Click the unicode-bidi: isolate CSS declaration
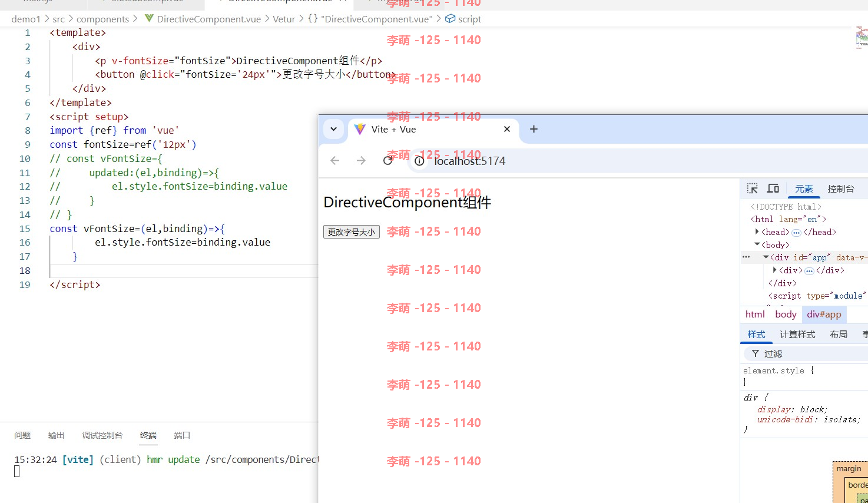The width and height of the screenshot is (868, 503). click(x=809, y=419)
